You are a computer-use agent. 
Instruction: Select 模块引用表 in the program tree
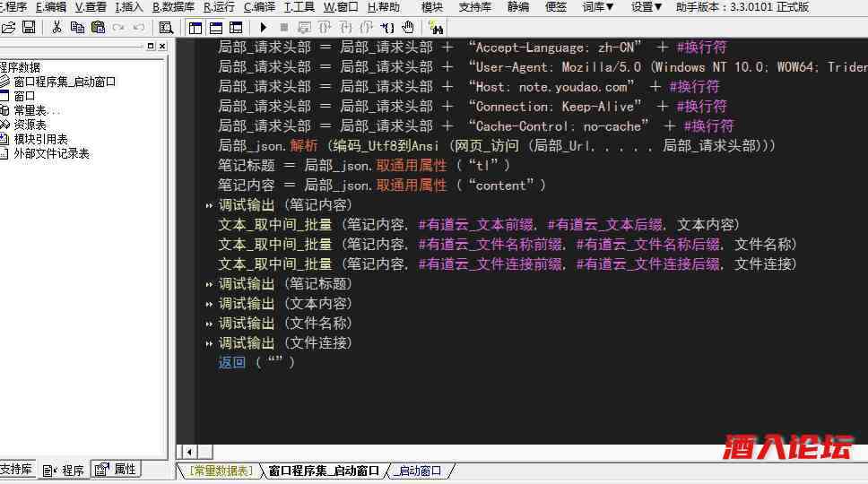39,139
